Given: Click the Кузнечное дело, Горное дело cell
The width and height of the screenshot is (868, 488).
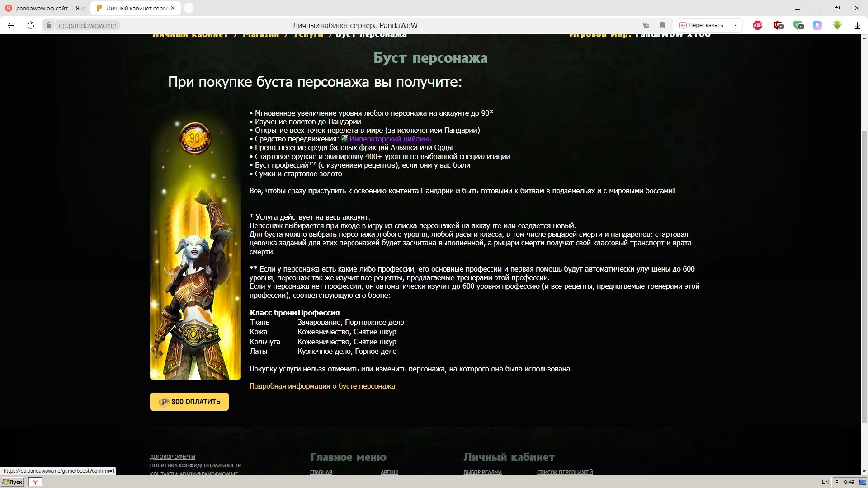Looking at the screenshot, I should 347,351.
